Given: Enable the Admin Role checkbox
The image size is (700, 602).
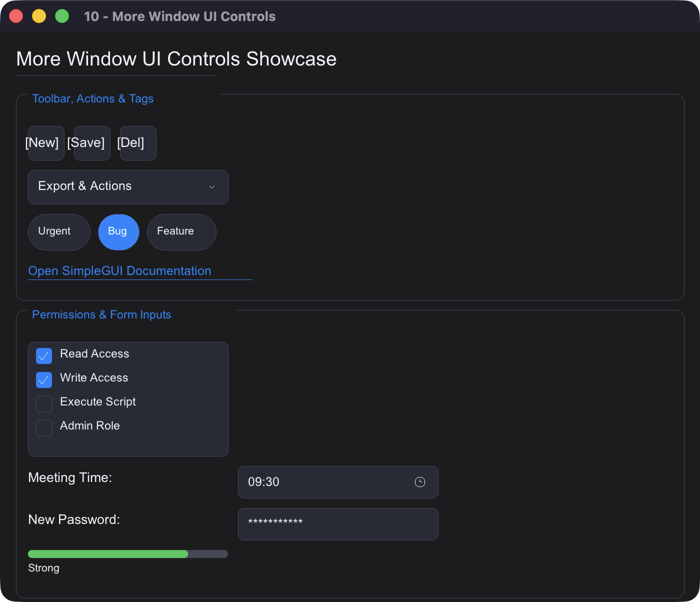Looking at the screenshot, I should (44, 427).
